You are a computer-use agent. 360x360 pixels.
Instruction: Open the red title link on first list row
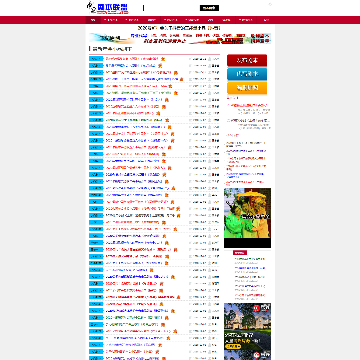point(132,59)
